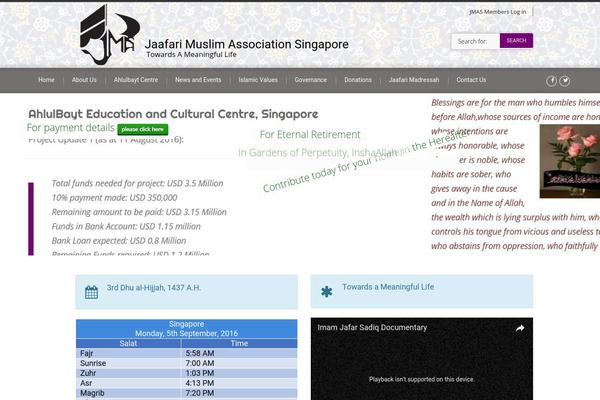The height and width of the screenshot is (400, 600).
Task: Click the pink roses image
Action: (570, 161)
